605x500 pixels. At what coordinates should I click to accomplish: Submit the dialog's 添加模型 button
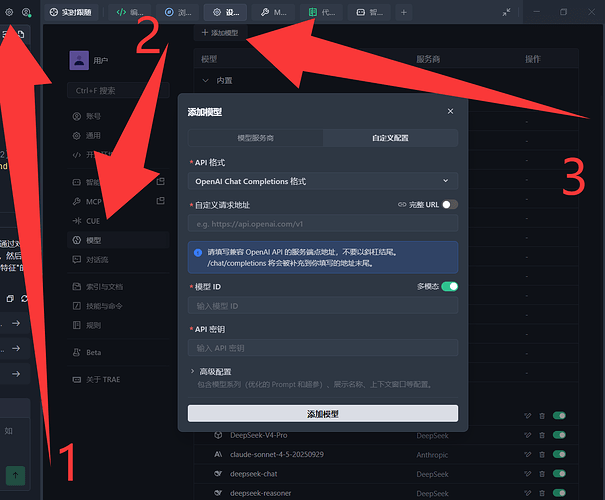tap(323, 414)
